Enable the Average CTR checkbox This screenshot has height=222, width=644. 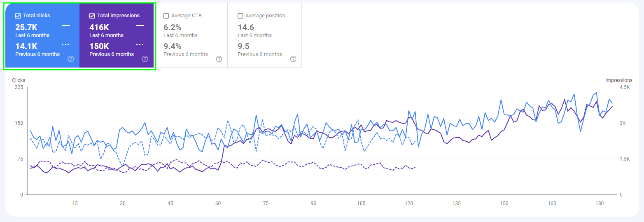pos(166,16)
